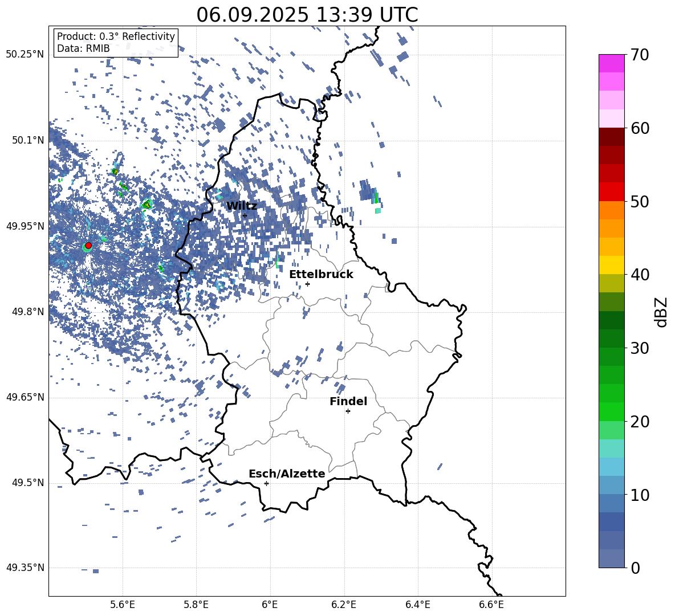
Task: Click the red radar location marker
Action: click(88, 245)
